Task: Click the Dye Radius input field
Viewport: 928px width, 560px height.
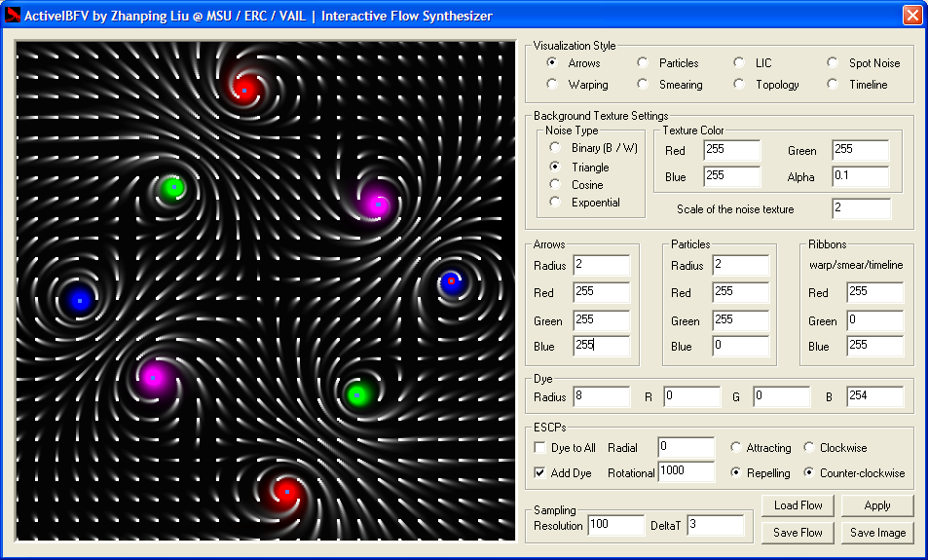Action: pyautogui.click(x=601, y=396)
